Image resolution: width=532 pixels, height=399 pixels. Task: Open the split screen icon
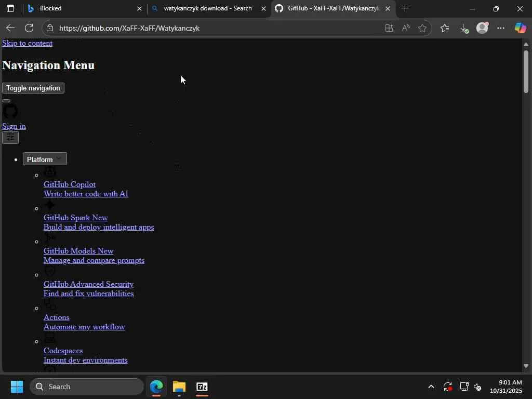tap(389, 28)
